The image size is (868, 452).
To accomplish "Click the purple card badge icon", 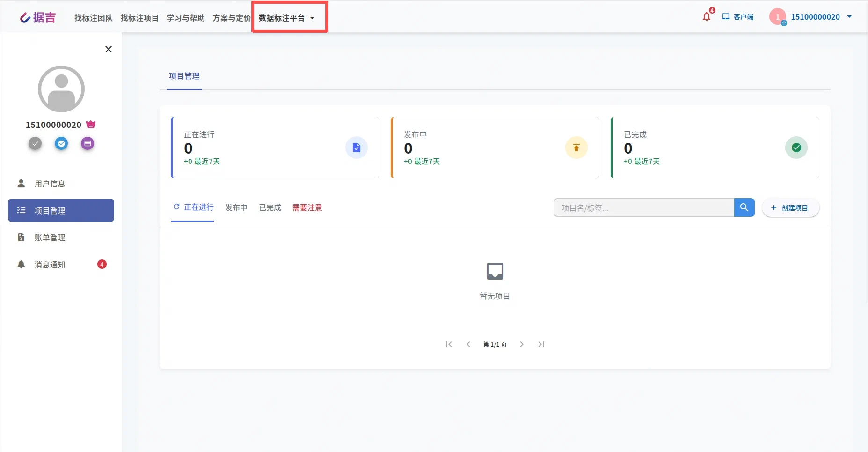I will [x=88, y=143].
